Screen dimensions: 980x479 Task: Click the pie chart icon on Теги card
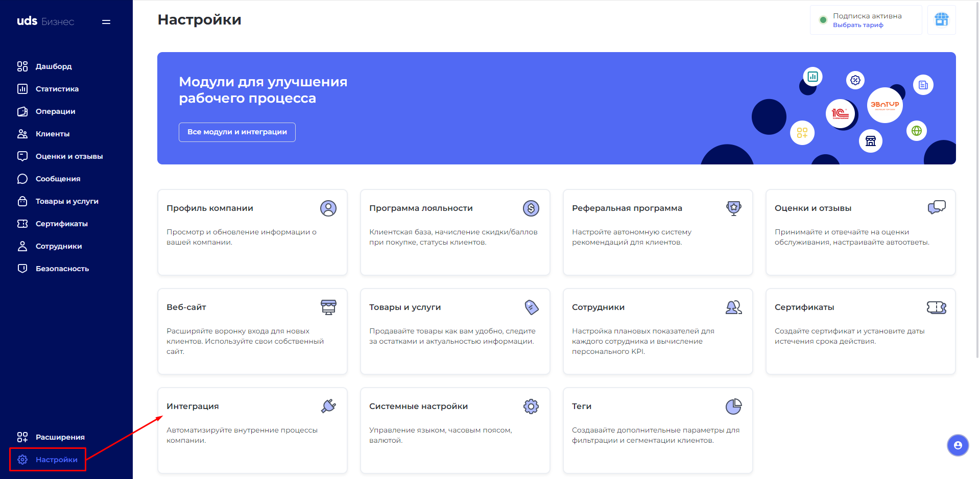[x=734, y=406]
